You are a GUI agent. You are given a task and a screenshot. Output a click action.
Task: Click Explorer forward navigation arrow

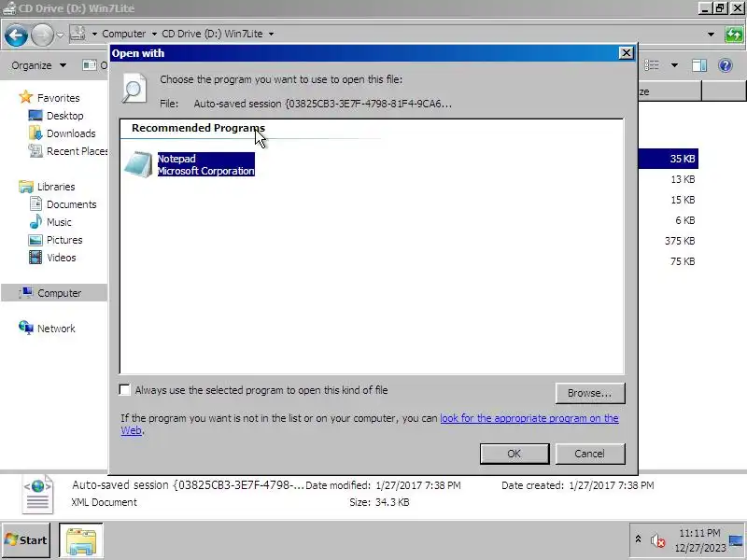coord(42,35)
